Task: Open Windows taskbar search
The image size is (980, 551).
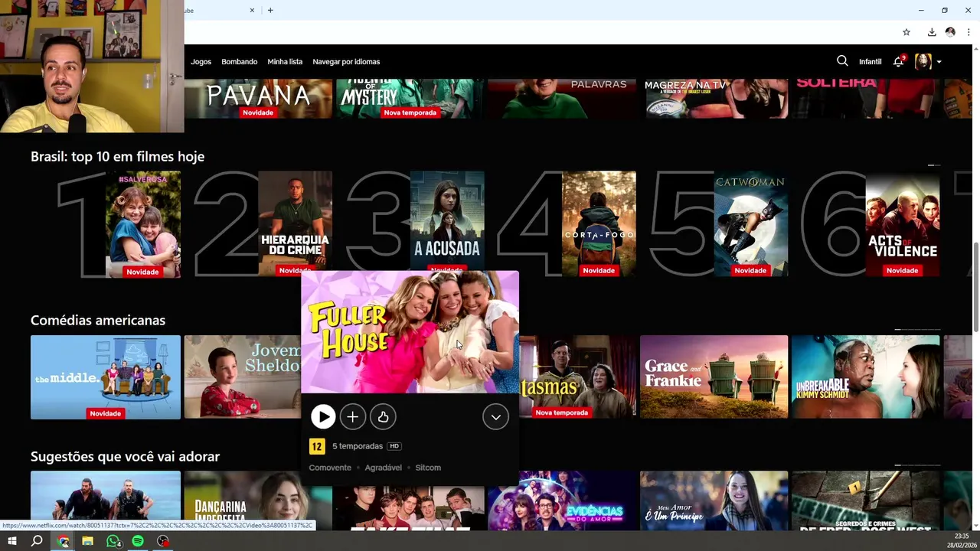Action: point(37,541)
